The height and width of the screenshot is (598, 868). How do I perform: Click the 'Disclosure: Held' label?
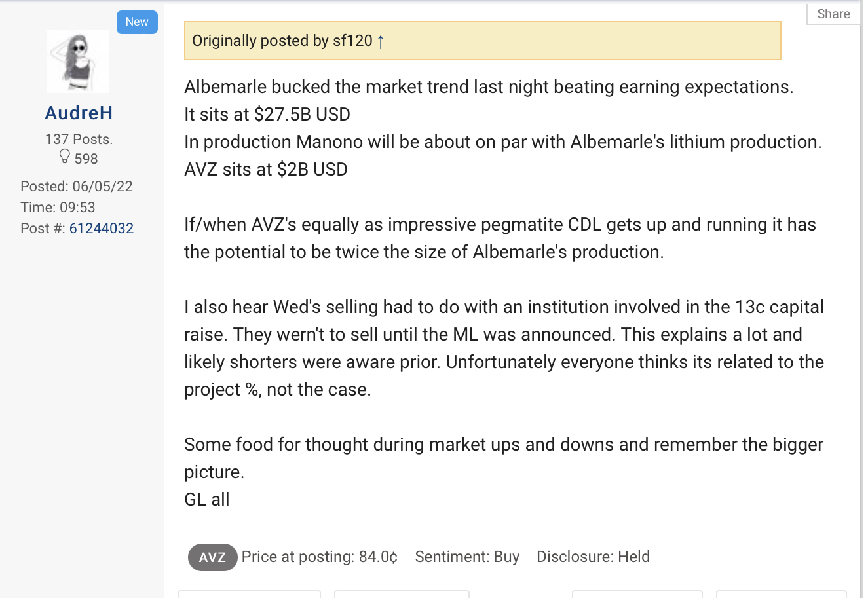593,557
